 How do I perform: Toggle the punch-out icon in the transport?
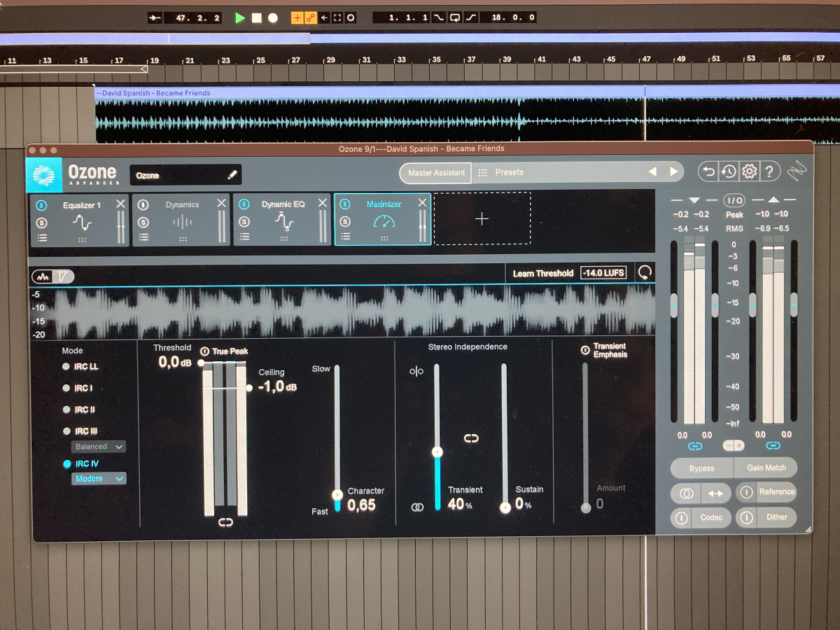pyautogui.click(x=471, y=17)
